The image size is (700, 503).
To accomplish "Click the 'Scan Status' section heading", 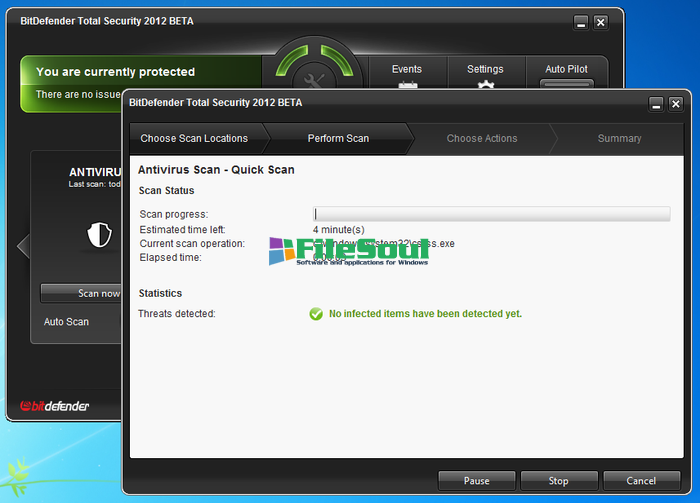I will coord(167,191).
